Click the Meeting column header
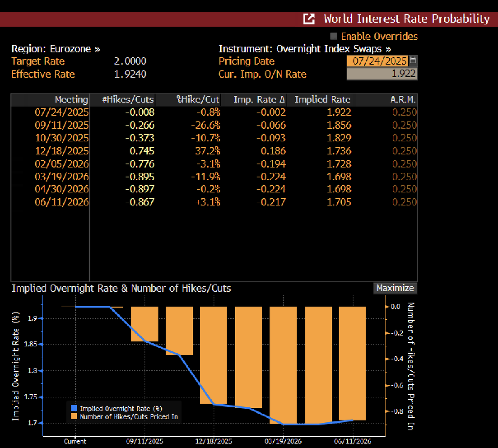This screenshot has width=498, height=448. tap(71, 100)
